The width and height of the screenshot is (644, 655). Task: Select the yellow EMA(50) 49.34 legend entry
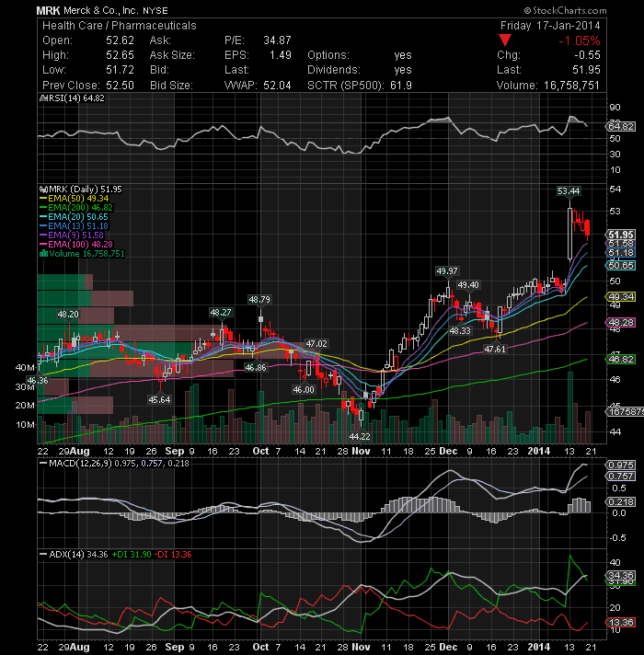pos(74,199)
